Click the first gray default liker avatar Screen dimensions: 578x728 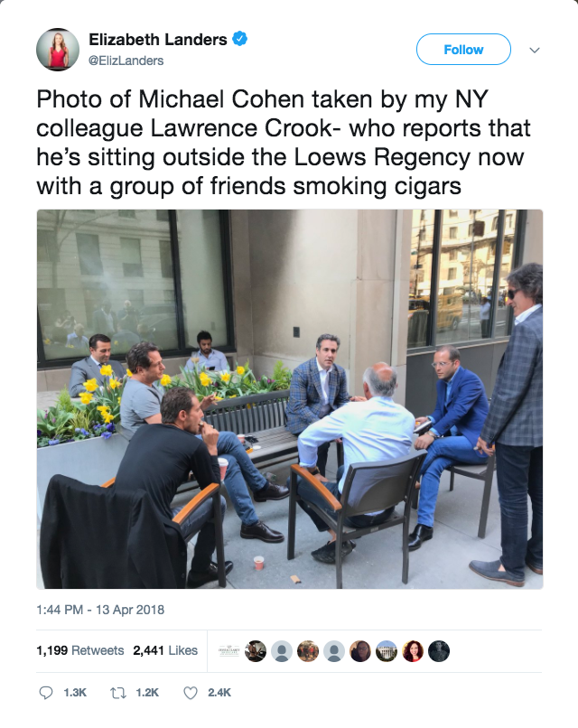click(x=282, y=650)
